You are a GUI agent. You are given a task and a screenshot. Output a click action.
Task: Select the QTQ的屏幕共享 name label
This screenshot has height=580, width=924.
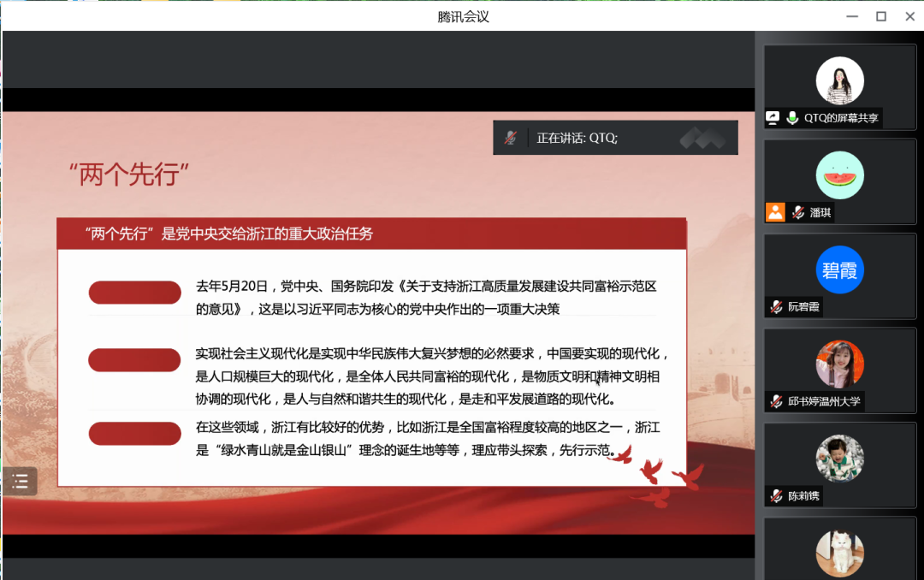841,118
